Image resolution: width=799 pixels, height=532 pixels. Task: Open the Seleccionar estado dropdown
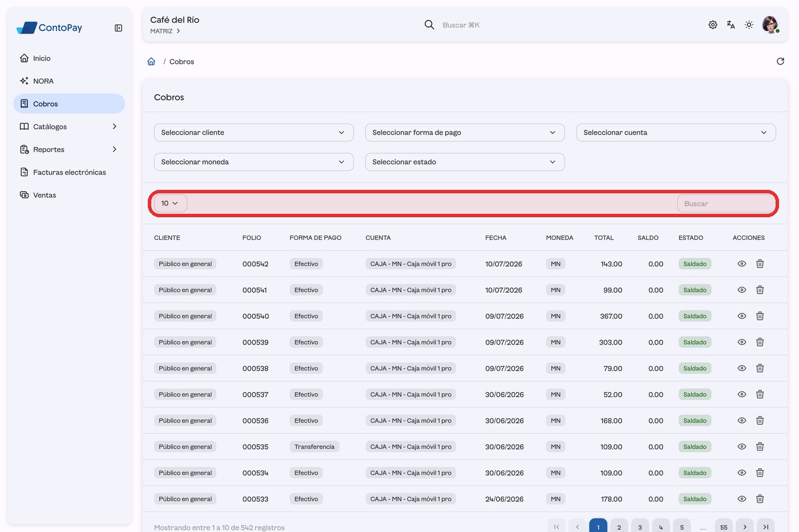tap(465, 162)
